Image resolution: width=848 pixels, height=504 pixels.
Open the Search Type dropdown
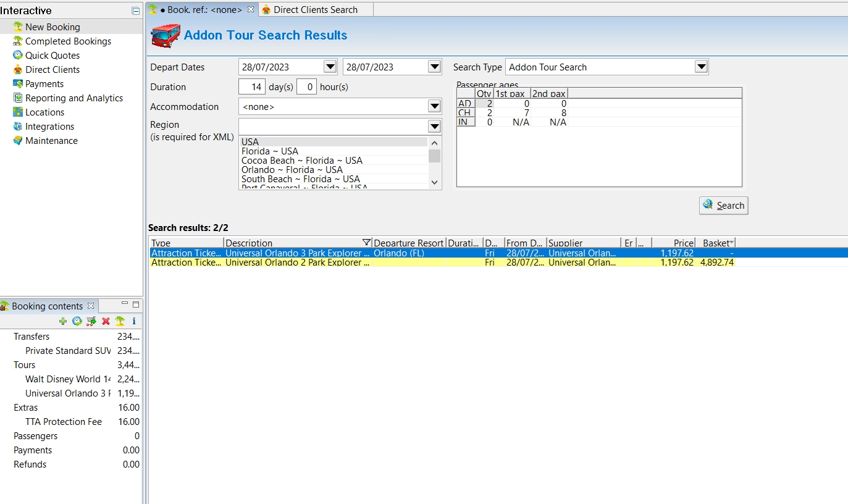click(x=701, y=67)
